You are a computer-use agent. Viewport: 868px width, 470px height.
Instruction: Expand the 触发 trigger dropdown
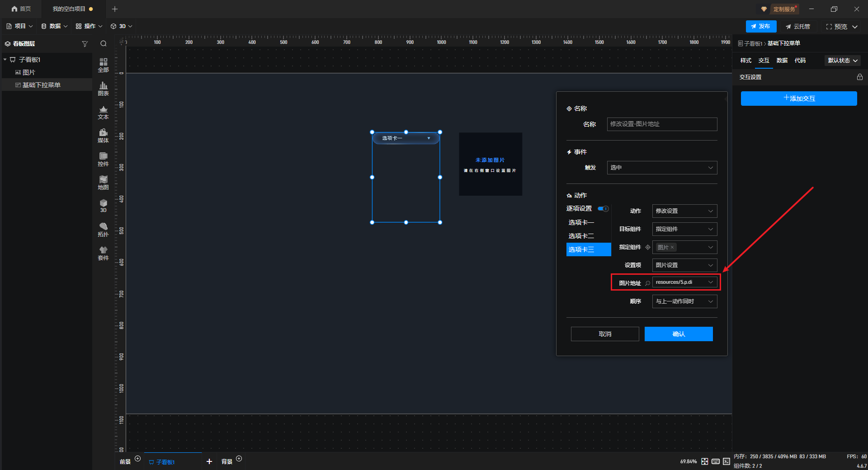[x=662, y=168]
